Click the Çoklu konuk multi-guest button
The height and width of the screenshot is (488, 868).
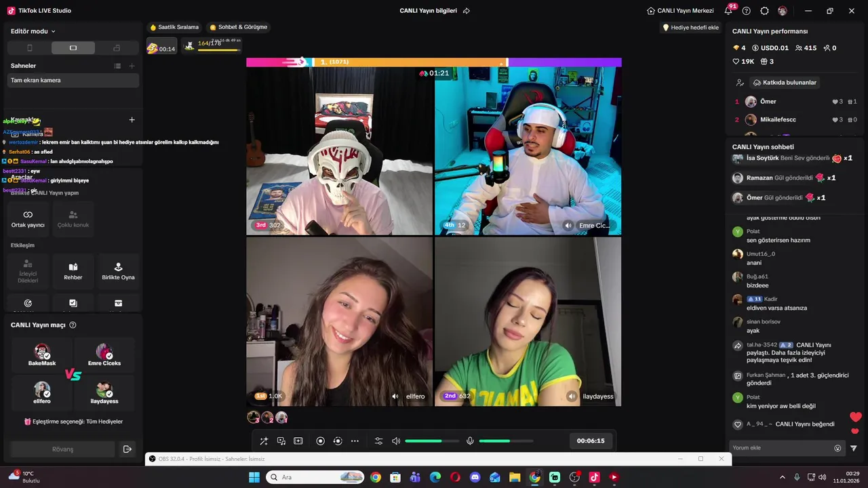point(73,219)
